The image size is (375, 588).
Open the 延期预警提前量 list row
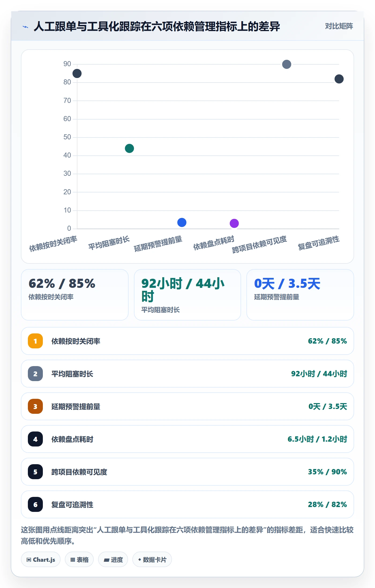(187, 406)
